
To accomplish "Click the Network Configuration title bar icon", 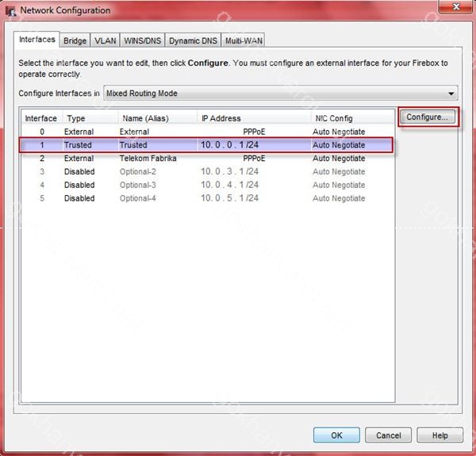I will coord(10,10).
